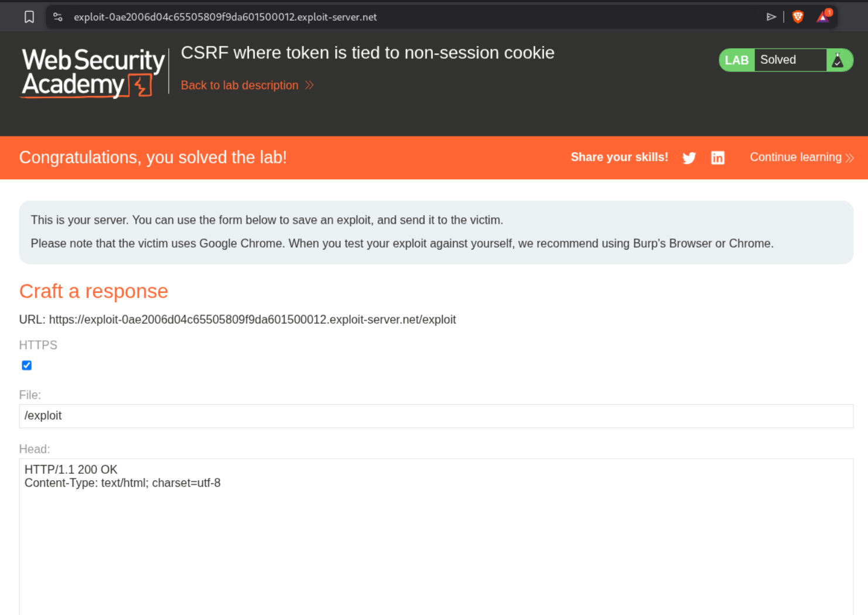Click the send/share arrow icon in toolbar
The image size is (868, 615).
coord(771,17)
